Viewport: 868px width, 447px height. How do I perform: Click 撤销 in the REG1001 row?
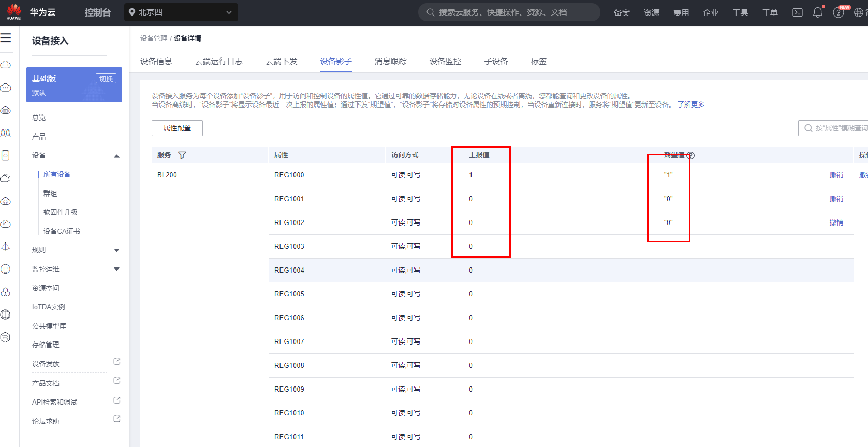click(x=836, y=199)
